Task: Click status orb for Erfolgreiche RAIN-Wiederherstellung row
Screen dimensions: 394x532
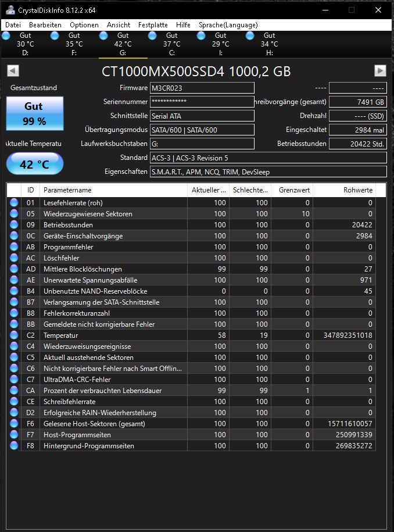Action: 14,413
